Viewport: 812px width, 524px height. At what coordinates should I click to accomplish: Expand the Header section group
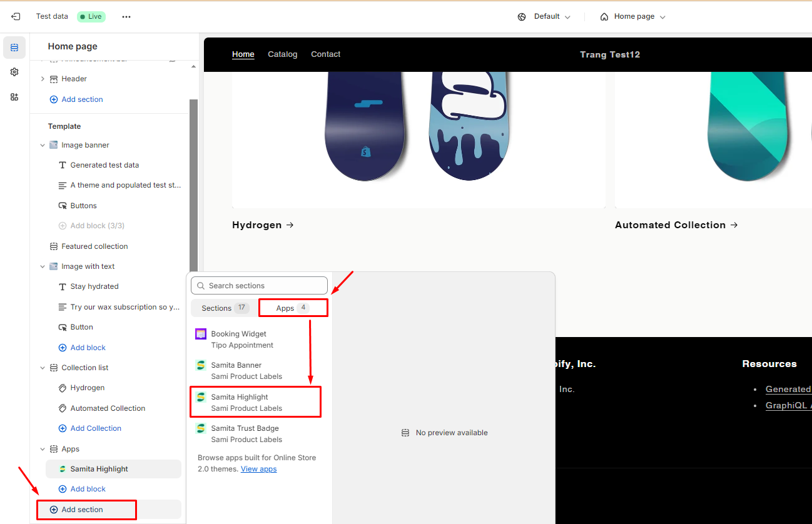tap(43, 79)
